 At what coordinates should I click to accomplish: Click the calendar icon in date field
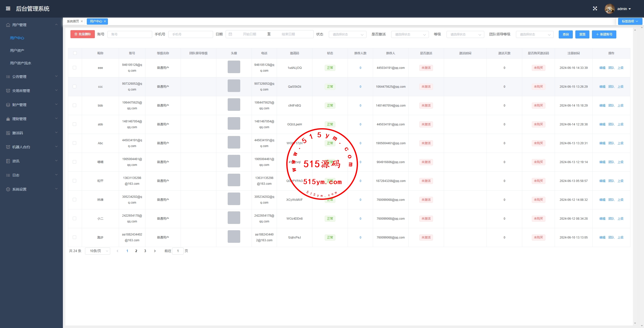tap(230, 34)
